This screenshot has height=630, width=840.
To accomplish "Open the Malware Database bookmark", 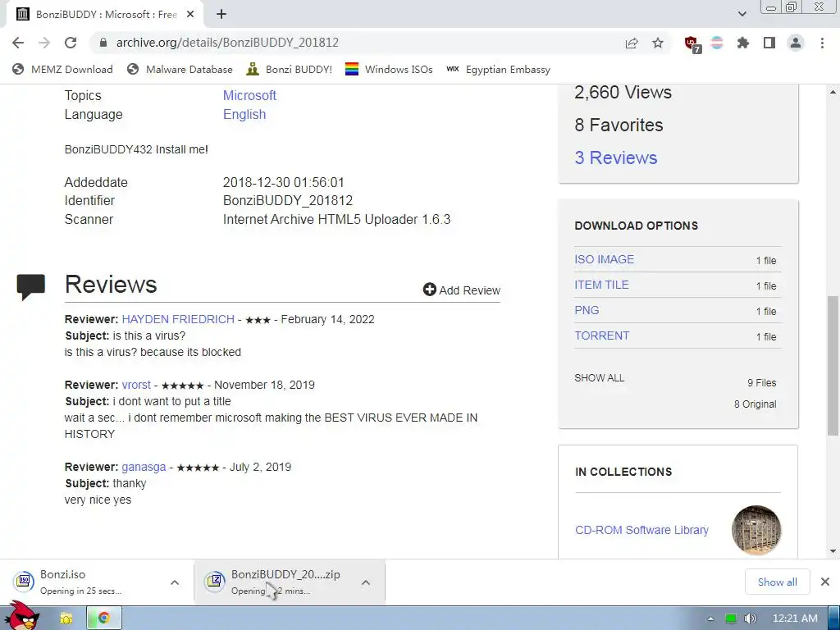I will pyautogui.click(x=180, y=69).
